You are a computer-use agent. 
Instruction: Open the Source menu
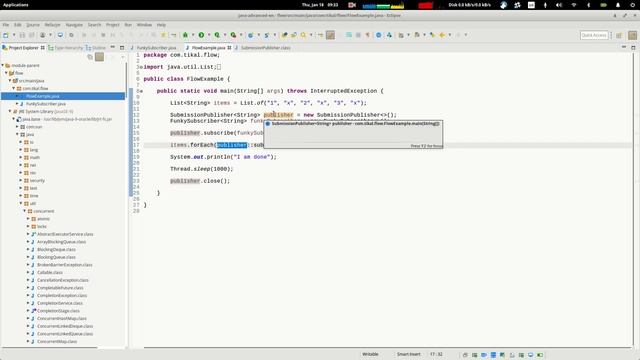[x=33, y=25]
